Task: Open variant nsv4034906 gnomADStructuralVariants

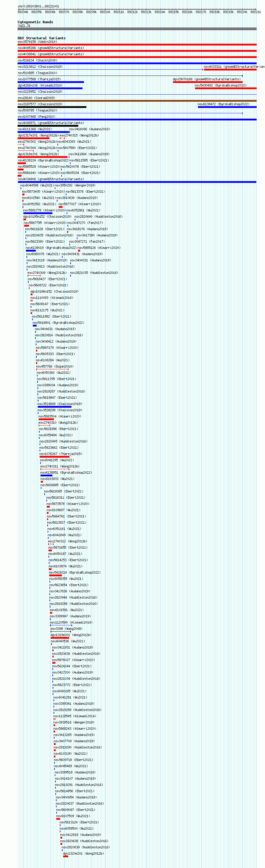Action: (x=51, y=179)
